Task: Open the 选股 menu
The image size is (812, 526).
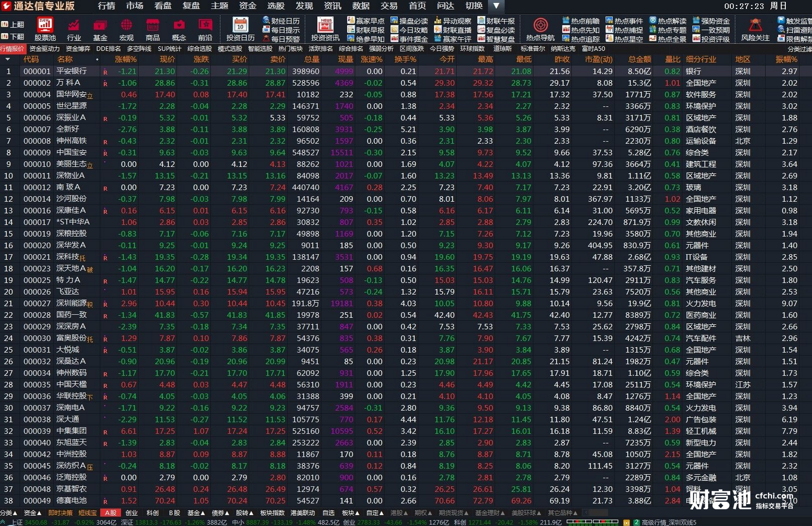Action: click(276, 6)
